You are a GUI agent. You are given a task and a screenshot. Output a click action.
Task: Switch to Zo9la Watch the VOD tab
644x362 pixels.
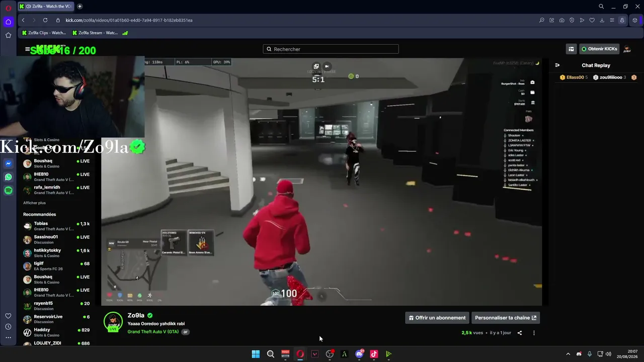(x=47, y=7)
